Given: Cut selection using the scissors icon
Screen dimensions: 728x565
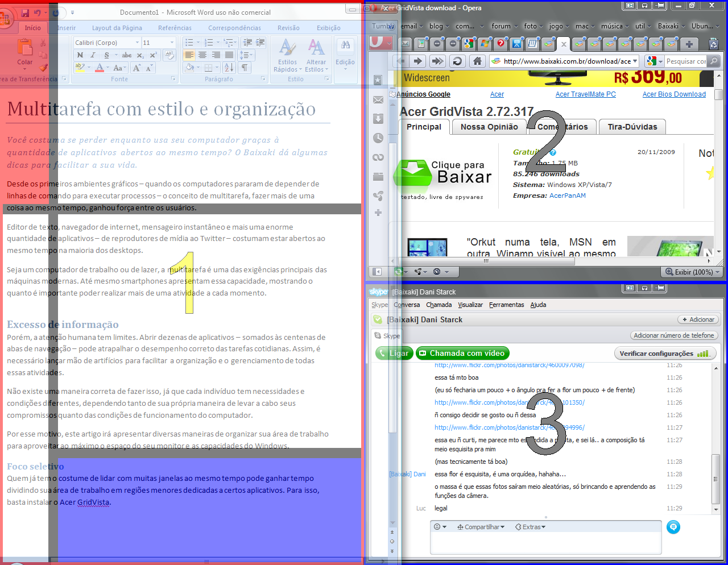Looking at the screenshot, I should [44, 43].
